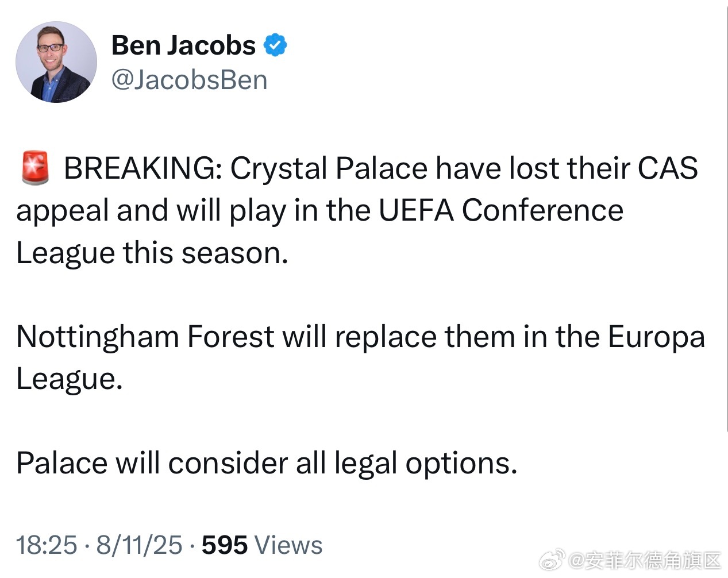This screenshot has width=728, height=578.
Task: Click the text 'Palace will consider all legal options.'
Action: [267, 464]
